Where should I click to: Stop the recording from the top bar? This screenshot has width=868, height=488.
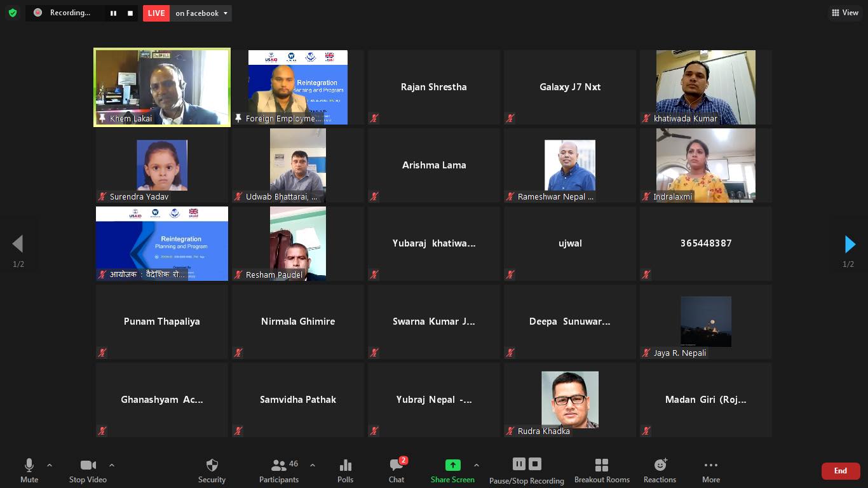pos(130,13)
